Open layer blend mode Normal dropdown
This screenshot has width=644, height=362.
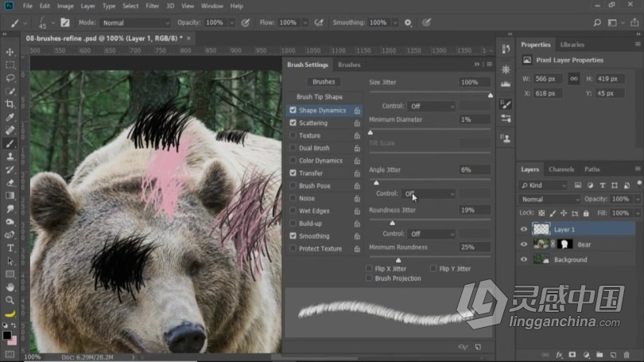549,199
